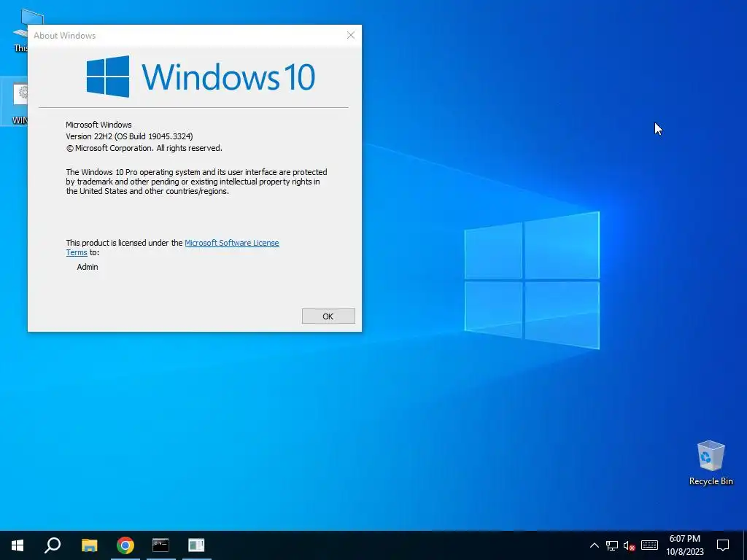
Task: Close the About Windows dialog
Action: pyautogui.click(x=351, y=35)
